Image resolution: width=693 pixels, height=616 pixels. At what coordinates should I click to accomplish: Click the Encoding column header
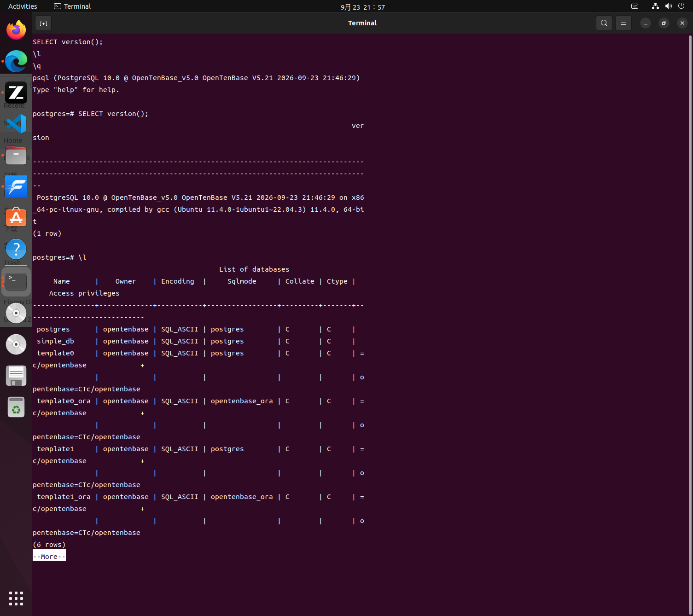click(178, 281)
